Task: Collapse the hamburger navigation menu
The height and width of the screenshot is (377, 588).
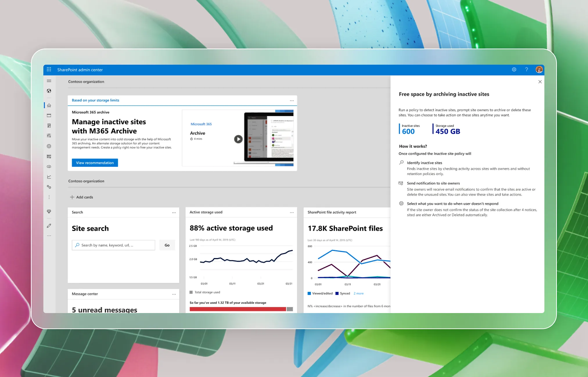Action: click(x=49, y=81)
